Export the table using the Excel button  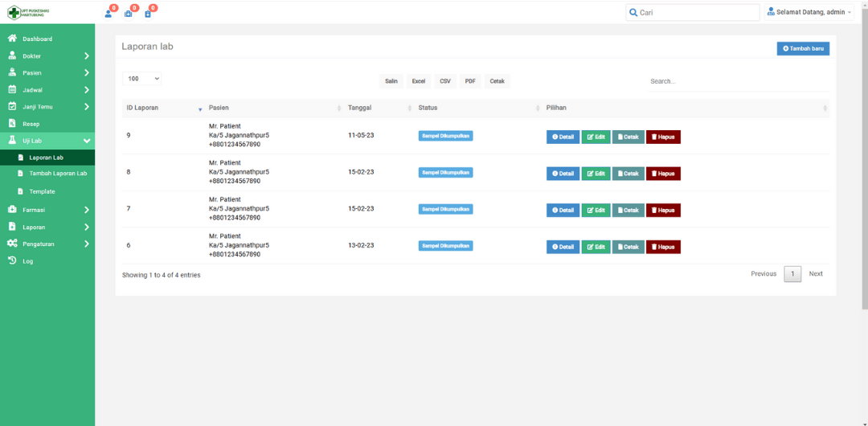tap(418, 81)
